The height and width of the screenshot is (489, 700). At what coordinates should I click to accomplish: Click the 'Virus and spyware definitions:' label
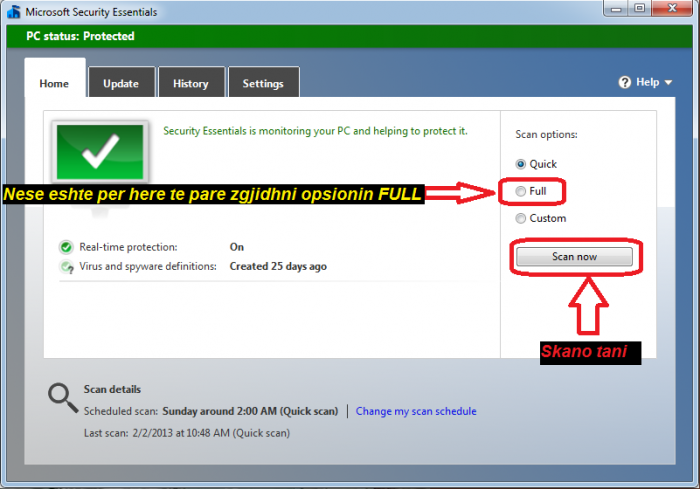[148, 266]
